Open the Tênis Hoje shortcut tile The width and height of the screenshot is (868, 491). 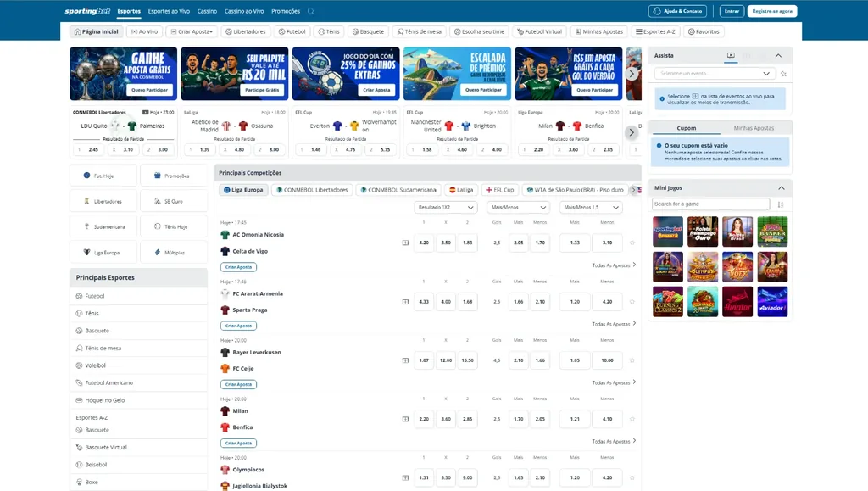(x=174, y=226)
